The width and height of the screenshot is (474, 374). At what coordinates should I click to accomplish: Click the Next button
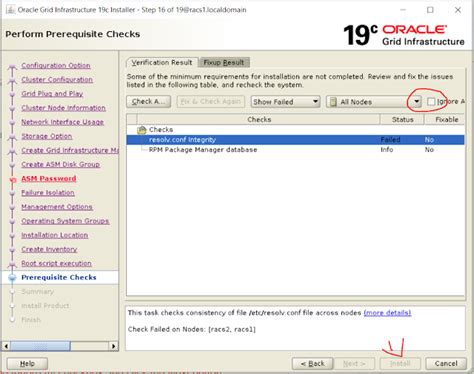coord(354,363)
